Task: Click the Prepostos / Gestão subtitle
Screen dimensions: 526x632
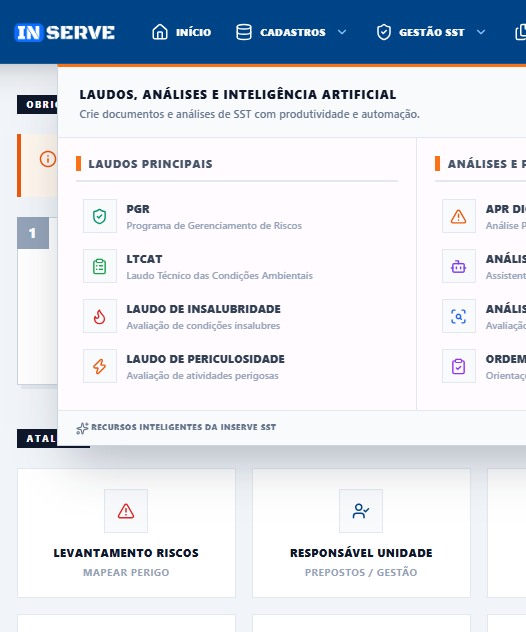Action: click(361, 572)
